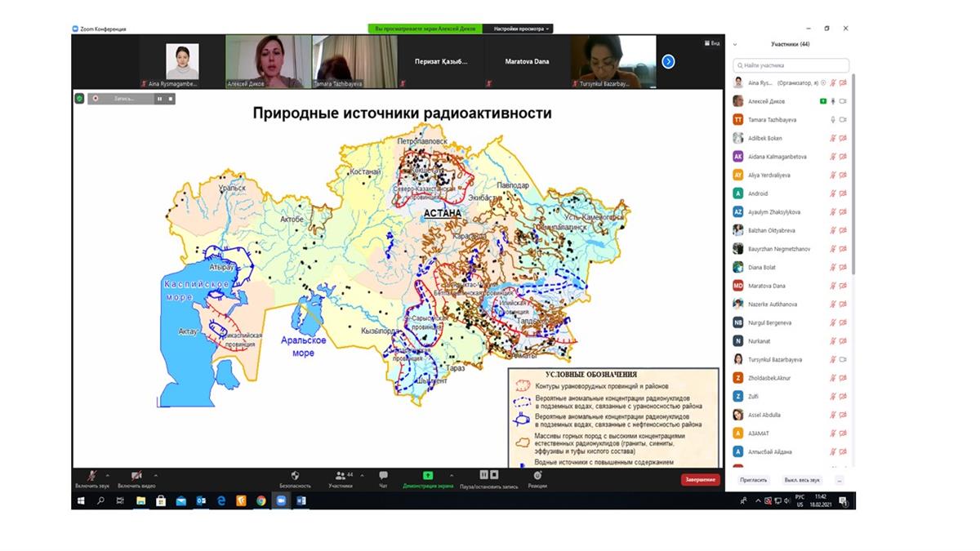Mute everyone with Выкл. весь звук

[x=801, y=480]
